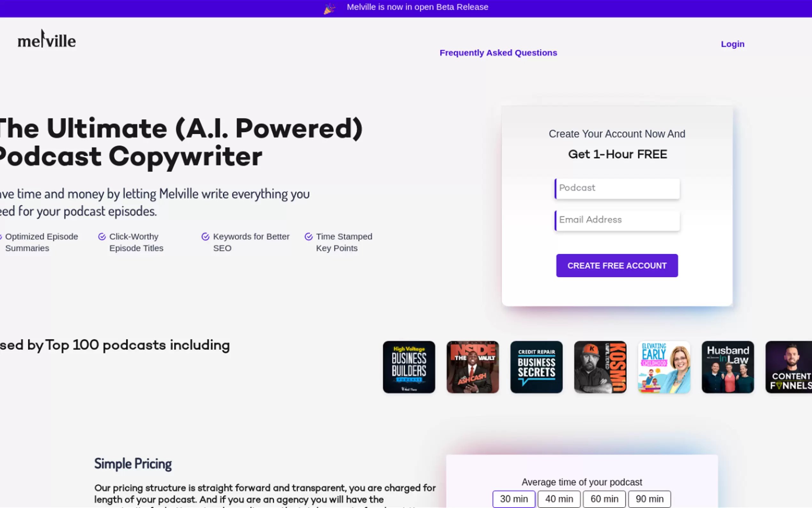Viewport: 812px width, 508px height.
Task: Open Content Funnels podcast thumbnail
Action: click(789, 367)
